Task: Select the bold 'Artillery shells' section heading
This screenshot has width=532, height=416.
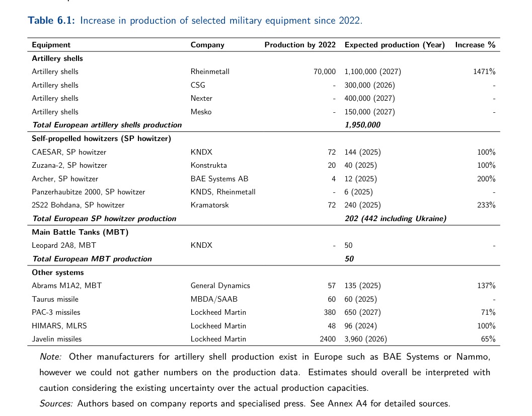Action: (x=57, y=58)
